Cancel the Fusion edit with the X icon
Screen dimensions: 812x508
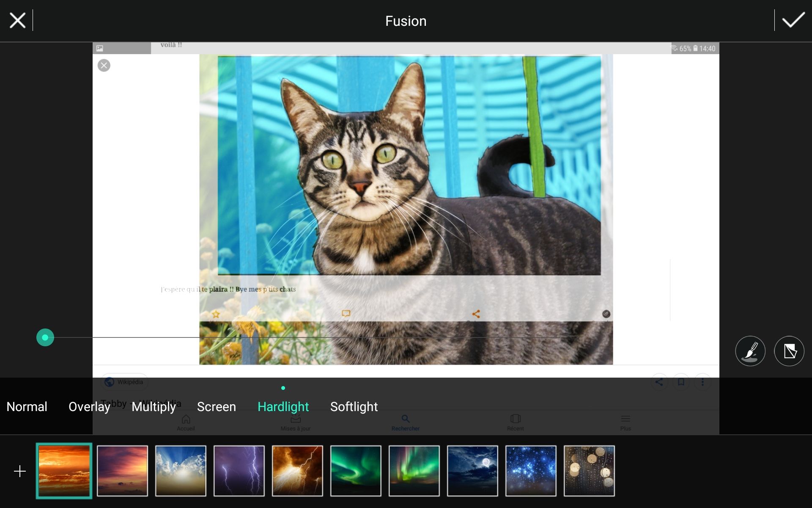coord(17,20)
